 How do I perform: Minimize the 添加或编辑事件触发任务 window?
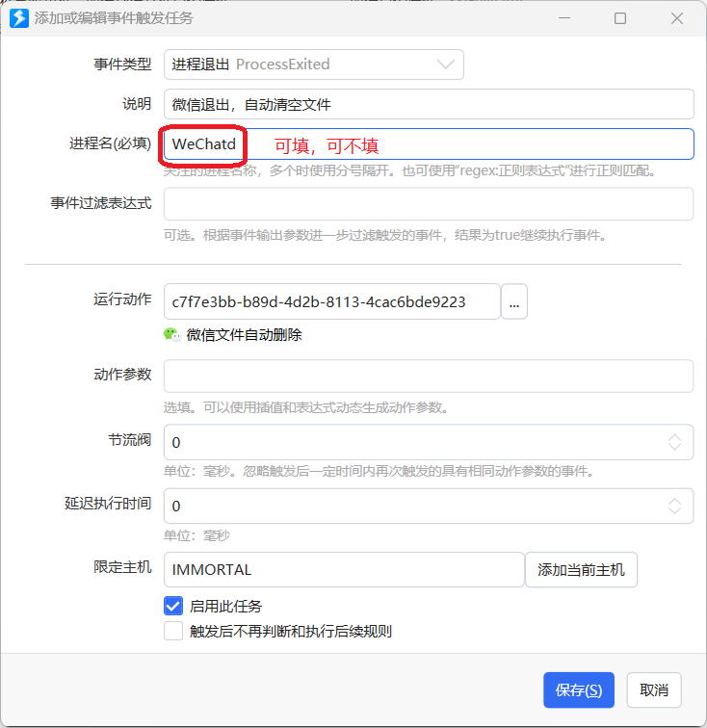tap(563, 18)
